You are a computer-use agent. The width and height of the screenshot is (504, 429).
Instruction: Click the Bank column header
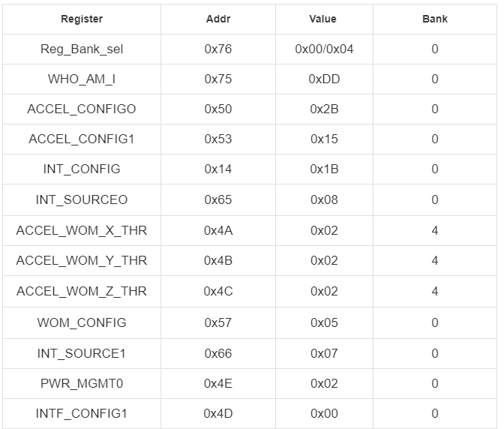pos(435,19)
